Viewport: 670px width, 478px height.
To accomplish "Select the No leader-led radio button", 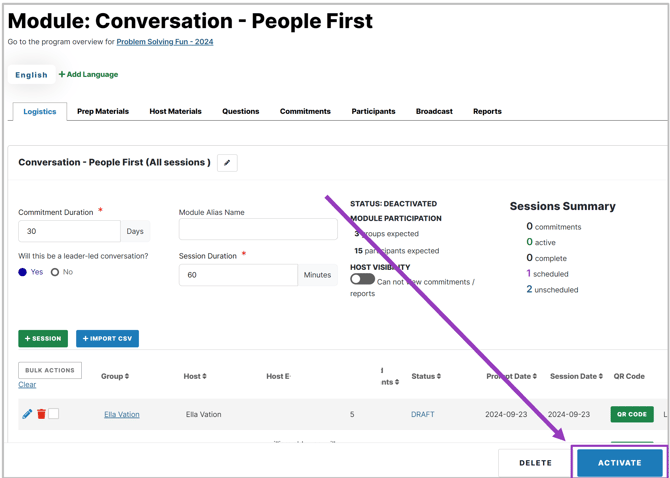I will pos(55,272).
